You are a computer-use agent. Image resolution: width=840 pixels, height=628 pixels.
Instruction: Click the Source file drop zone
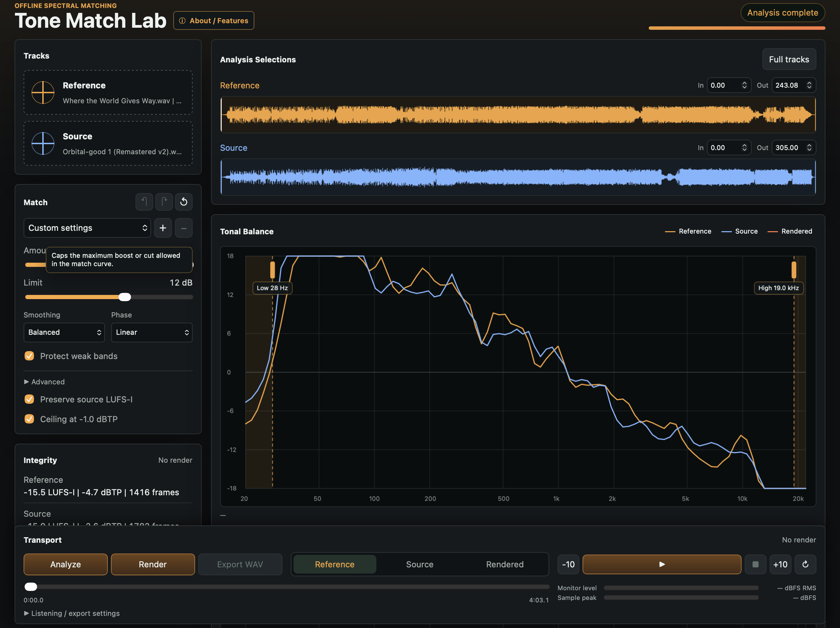coord(108,143)
